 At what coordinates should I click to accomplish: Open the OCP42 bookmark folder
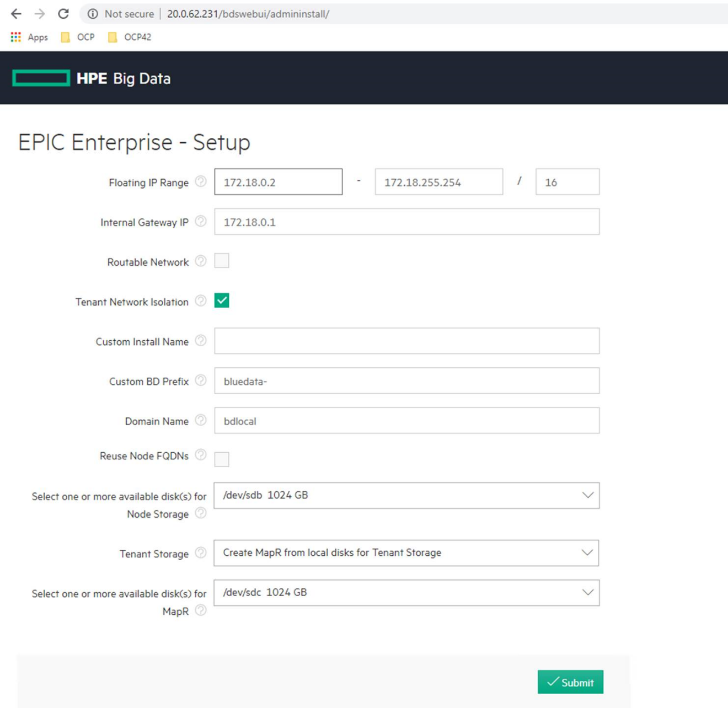(x=130, y=37)
